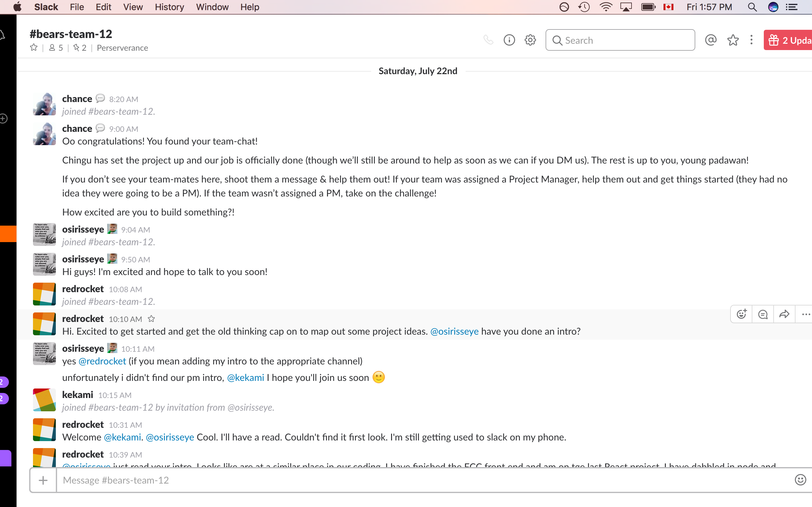Open attachment plus menu in composer
This screenshot has height=507, width=812.
click(43, 480)
